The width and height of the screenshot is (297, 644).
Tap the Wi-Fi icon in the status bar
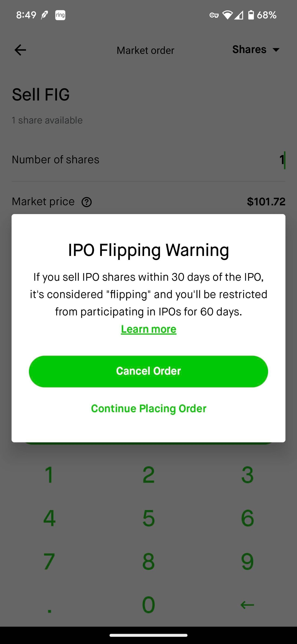coord(228,15)
